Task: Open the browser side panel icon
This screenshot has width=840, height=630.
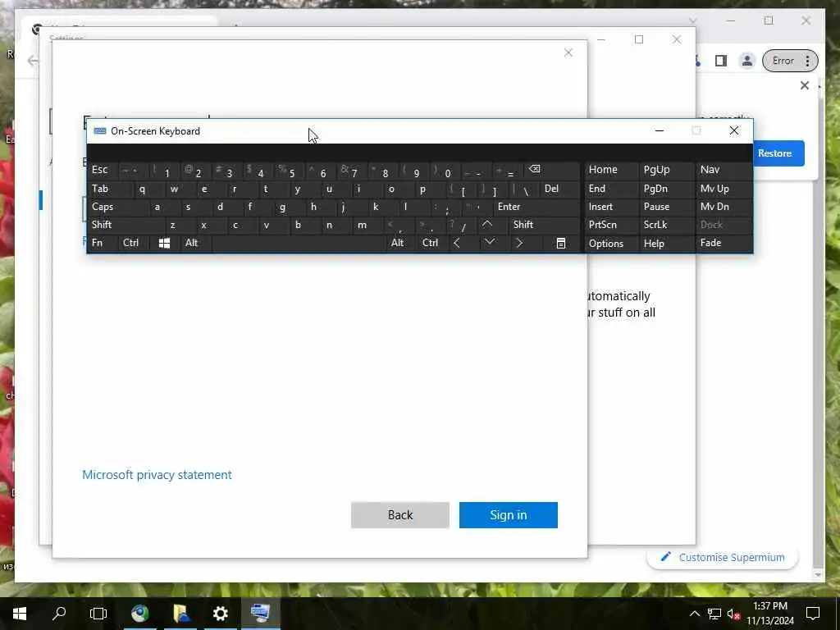Action: pyautogui.click(x=721, y=61)
